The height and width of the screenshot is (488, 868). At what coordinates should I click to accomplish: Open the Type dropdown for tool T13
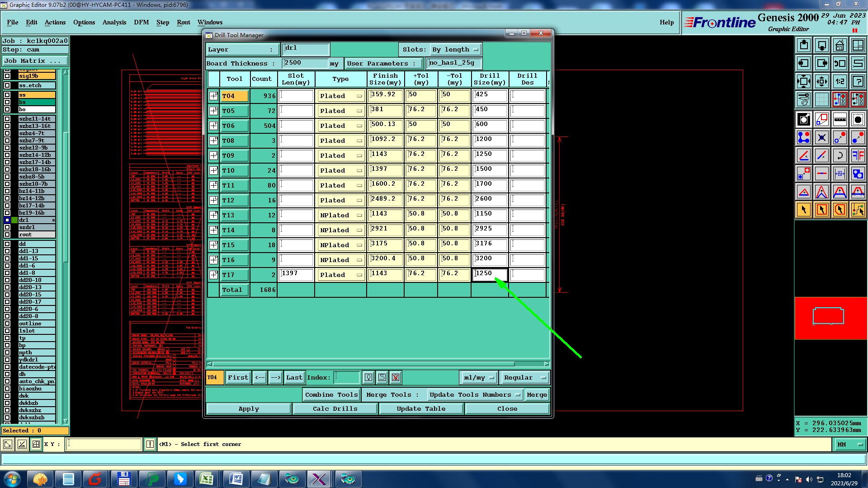coord(341,216)
